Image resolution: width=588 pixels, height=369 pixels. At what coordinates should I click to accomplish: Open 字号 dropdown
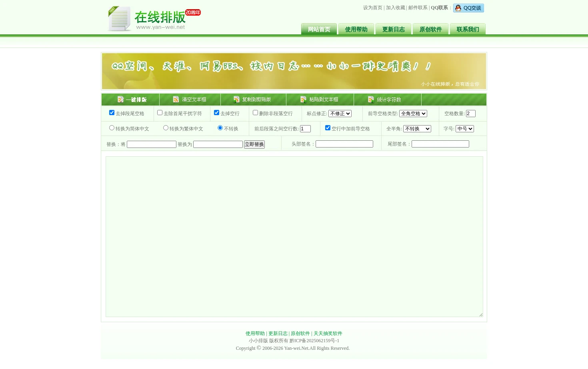coord(465,129)
